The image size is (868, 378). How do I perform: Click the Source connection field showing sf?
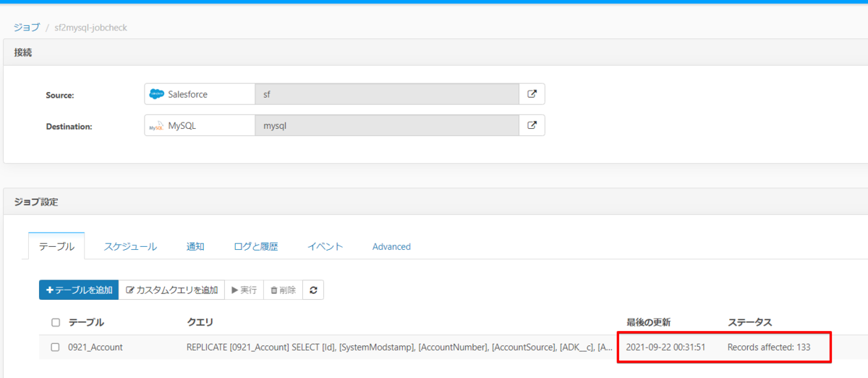387,94
